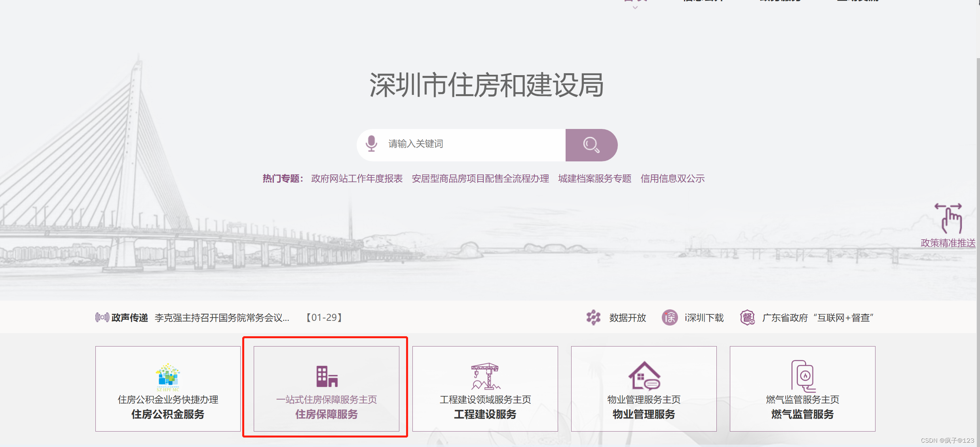The image size is (980, 447).
Task: Click the 数据开放 data icon
Action: pos(593,317)
